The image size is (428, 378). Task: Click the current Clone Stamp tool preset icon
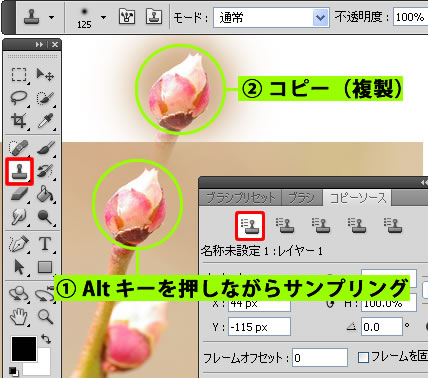[32, 17]
